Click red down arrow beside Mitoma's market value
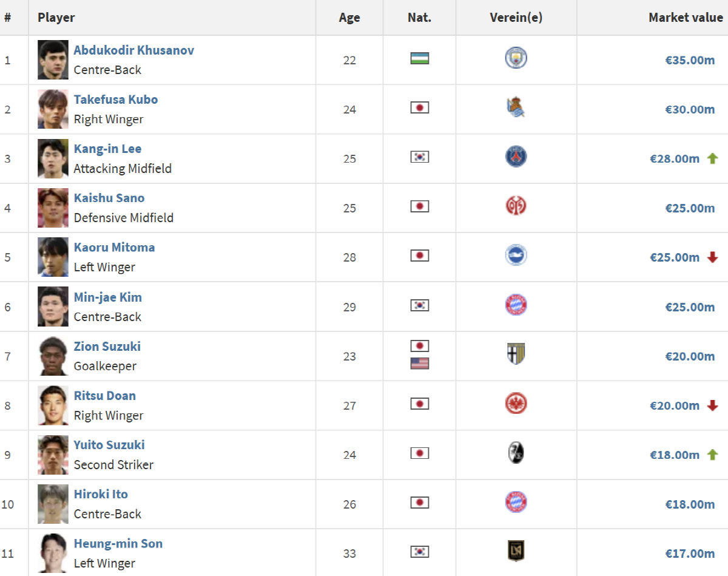728x576 pixels. coord(712,257)
